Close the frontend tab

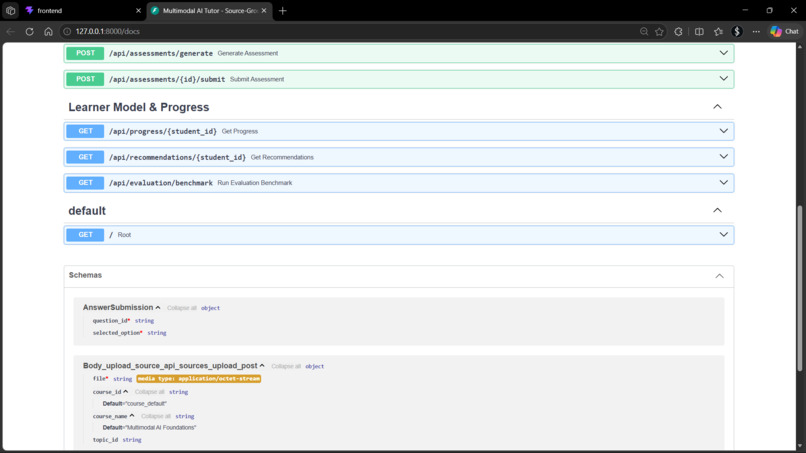[x=138, y=11]
